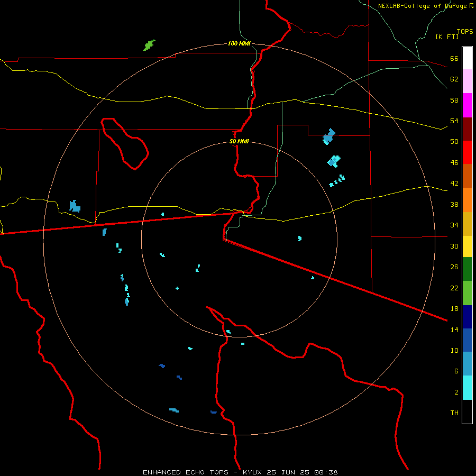
Task: Click the legend value 38
Action: (x=454, y=204)
